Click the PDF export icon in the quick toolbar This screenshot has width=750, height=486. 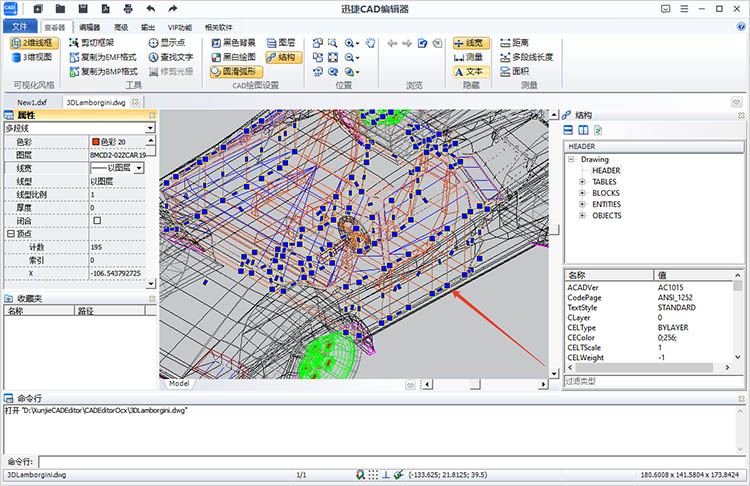(x=105, y=9)
